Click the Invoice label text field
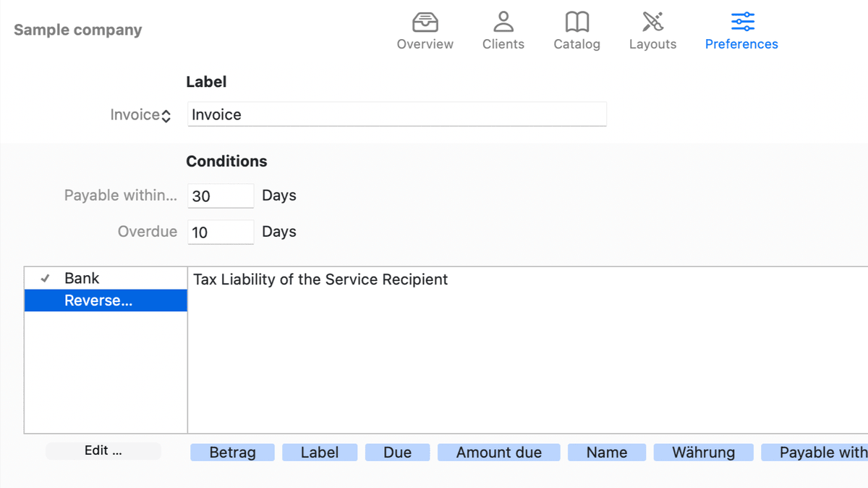 pyautogui.click(x=396, y=114)
